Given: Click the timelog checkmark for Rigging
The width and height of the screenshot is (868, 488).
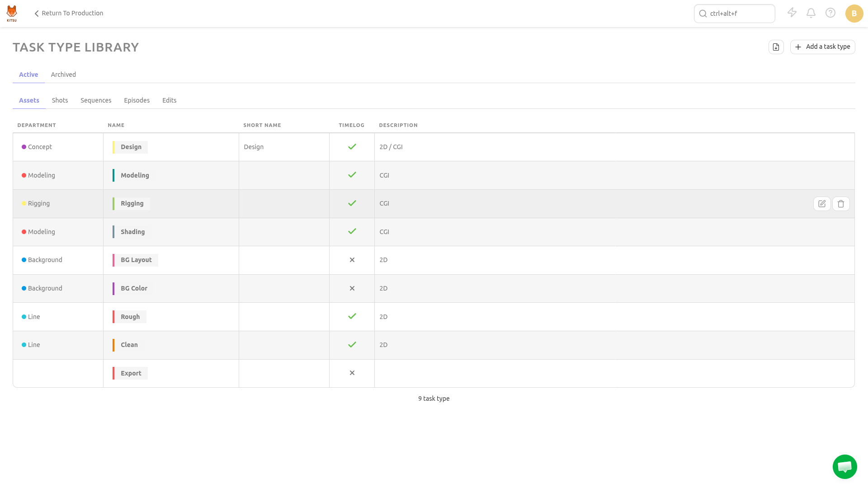Looking at the screenshot, I should click(352, 203).
